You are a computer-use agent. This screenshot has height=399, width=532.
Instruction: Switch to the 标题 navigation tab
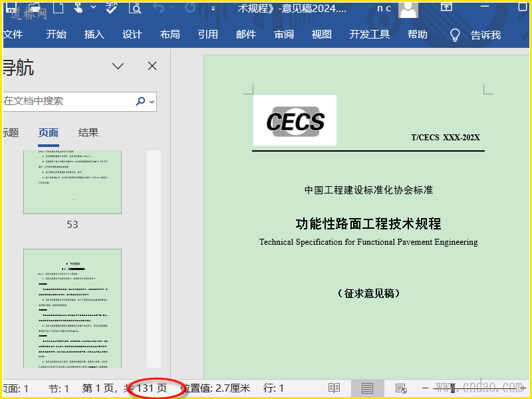click(11, 132)
